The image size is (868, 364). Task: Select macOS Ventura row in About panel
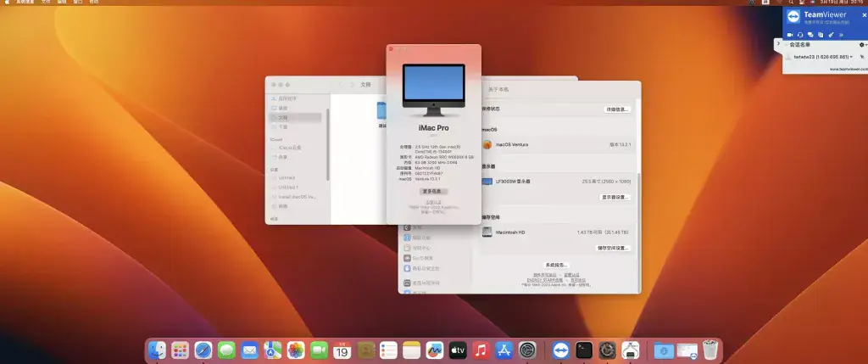click(x=557, y=144)
